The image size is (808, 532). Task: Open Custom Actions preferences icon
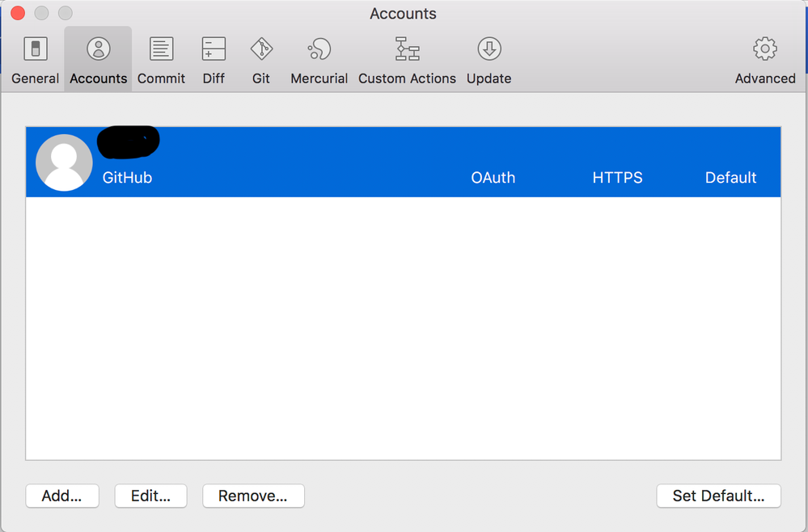tap(407, 49)
